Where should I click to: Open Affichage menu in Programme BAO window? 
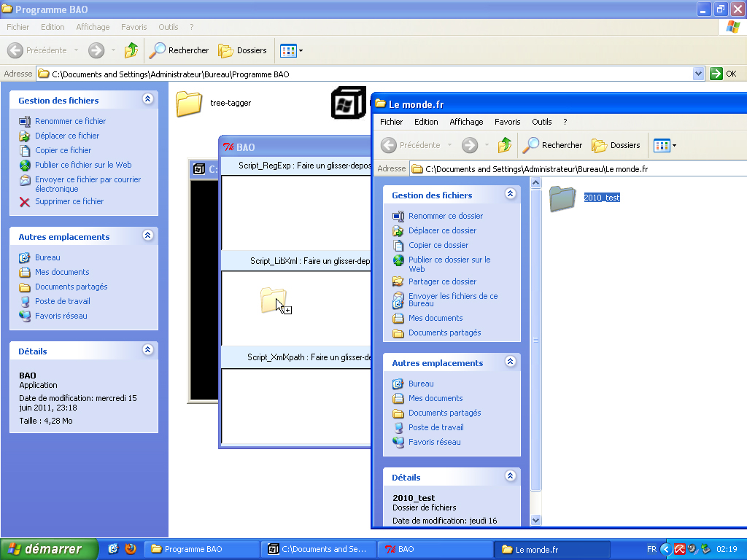coord(93,27)
